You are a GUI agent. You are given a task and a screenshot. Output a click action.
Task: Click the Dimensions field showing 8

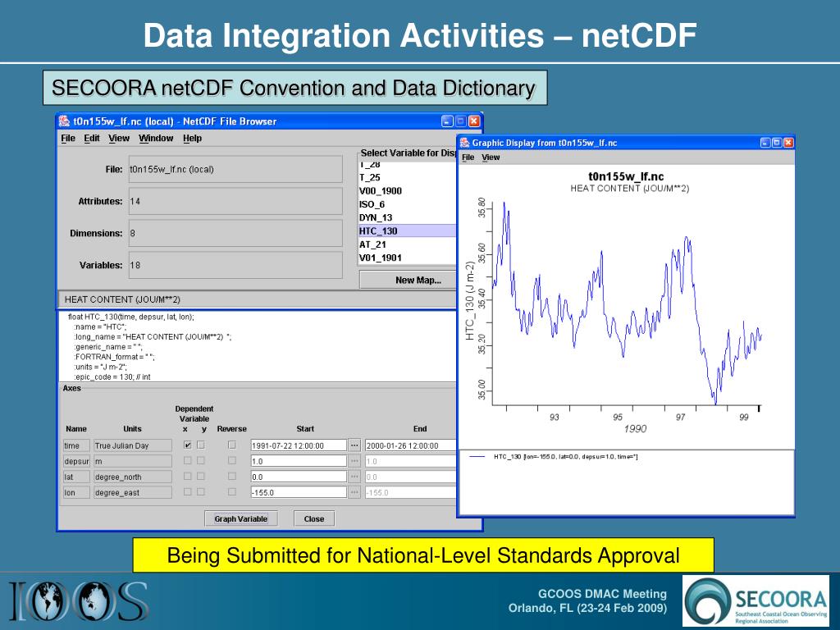point(235,233)
